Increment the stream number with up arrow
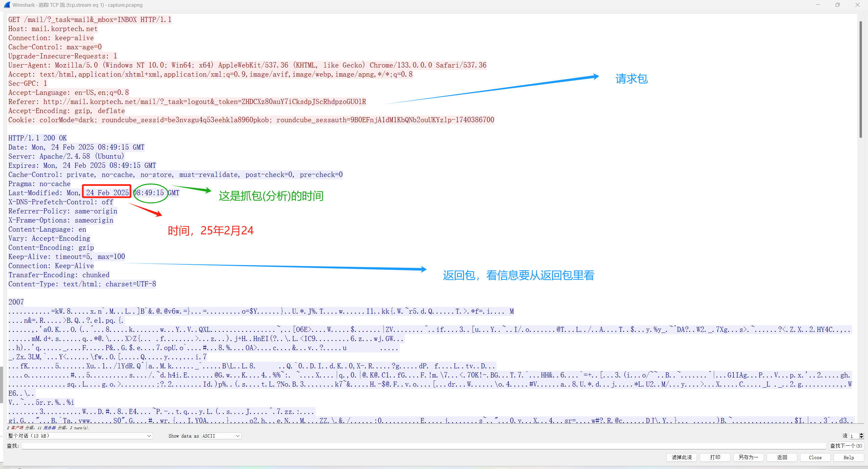This screenshot has height=469, width=868. [x=861, y=434]
